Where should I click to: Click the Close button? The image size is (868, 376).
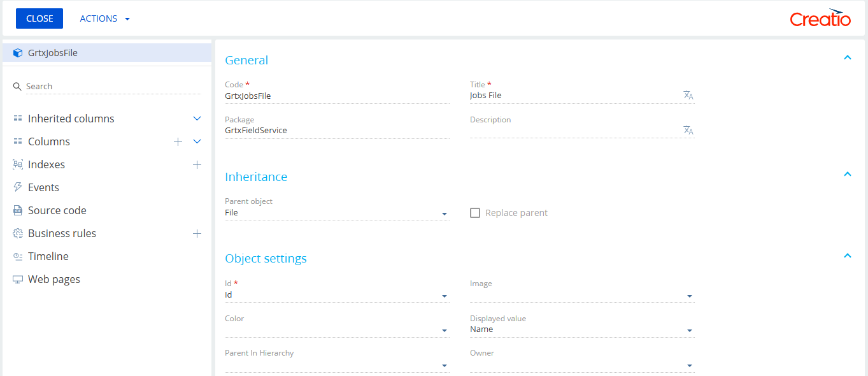coord(39,18)
